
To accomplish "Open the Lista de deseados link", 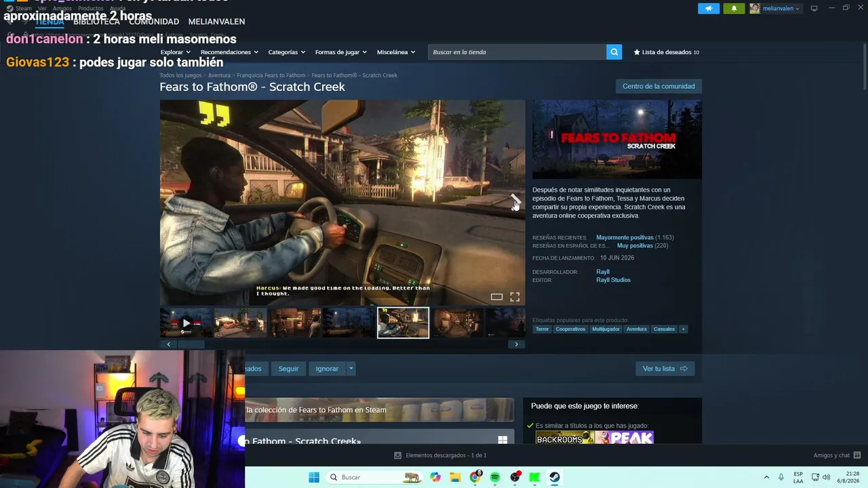I will 666,52.
